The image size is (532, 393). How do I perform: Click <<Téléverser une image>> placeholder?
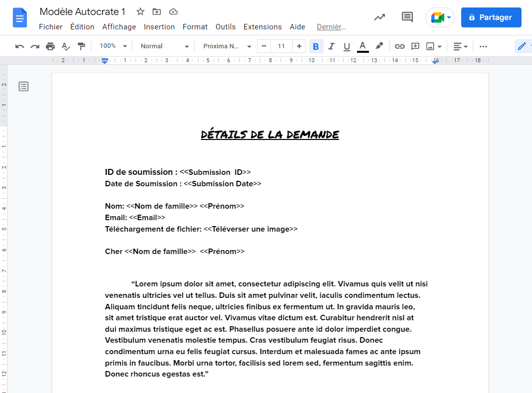click(x=250, y=229)
